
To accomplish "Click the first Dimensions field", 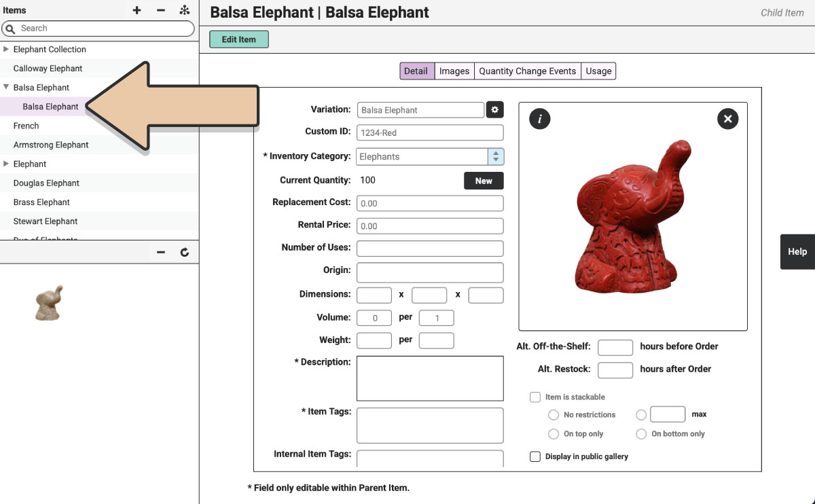I will coord(374,295).
